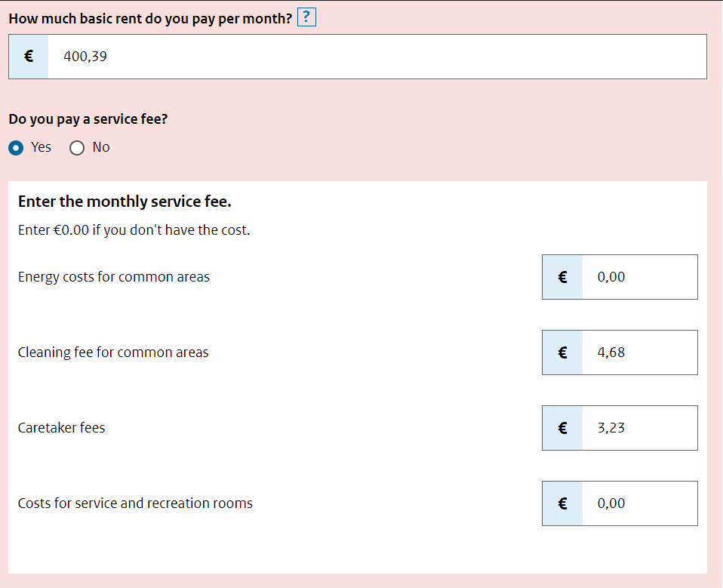Click the euro symbol in the energy costs field
The image size is (723, 588).
click(x=562, y=277)
